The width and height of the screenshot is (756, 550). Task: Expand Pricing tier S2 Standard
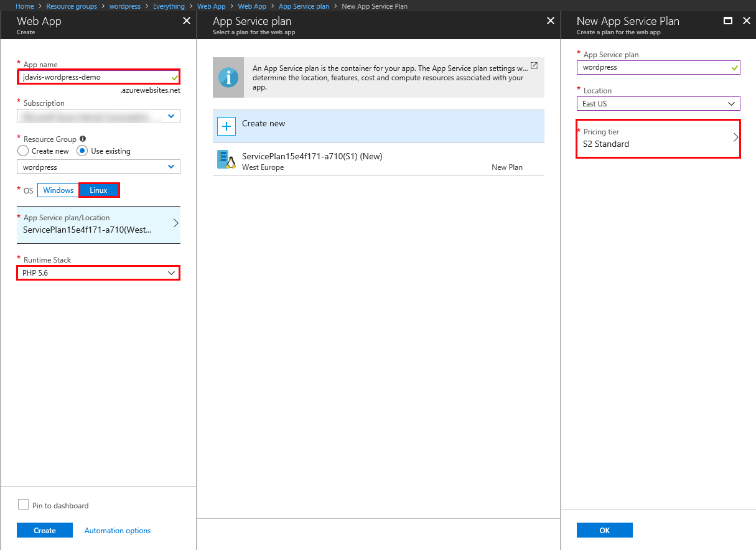pyautogui.click(x=658, y=139)
